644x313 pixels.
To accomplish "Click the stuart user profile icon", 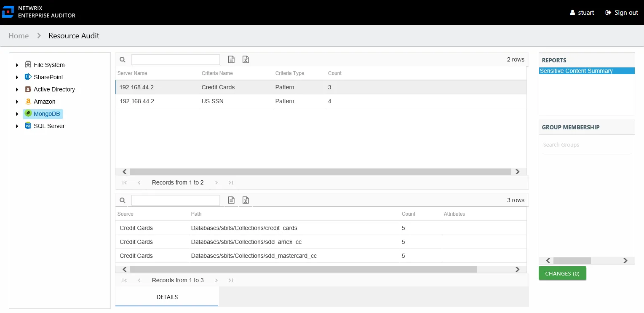I will (x=572, y=13).
